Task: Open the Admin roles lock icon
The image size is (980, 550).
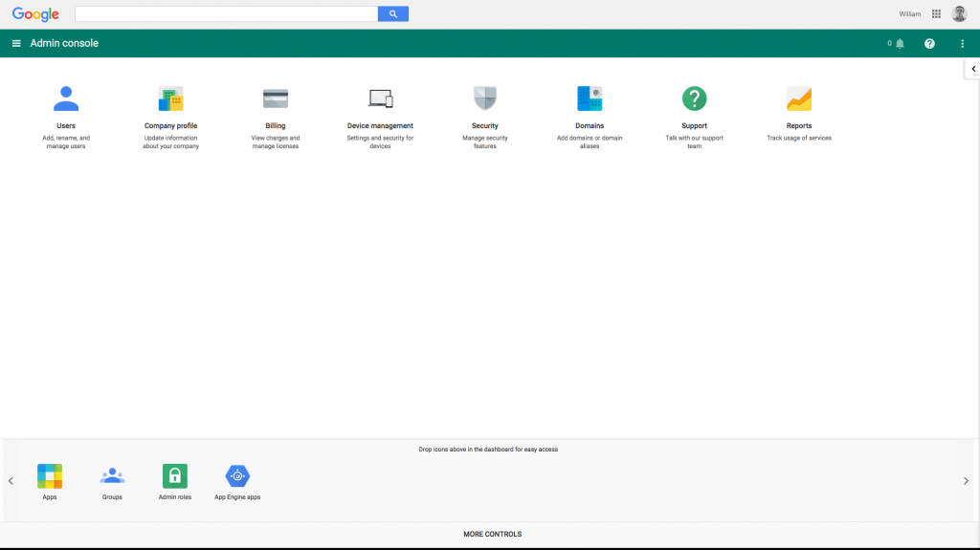Action: 175,476
